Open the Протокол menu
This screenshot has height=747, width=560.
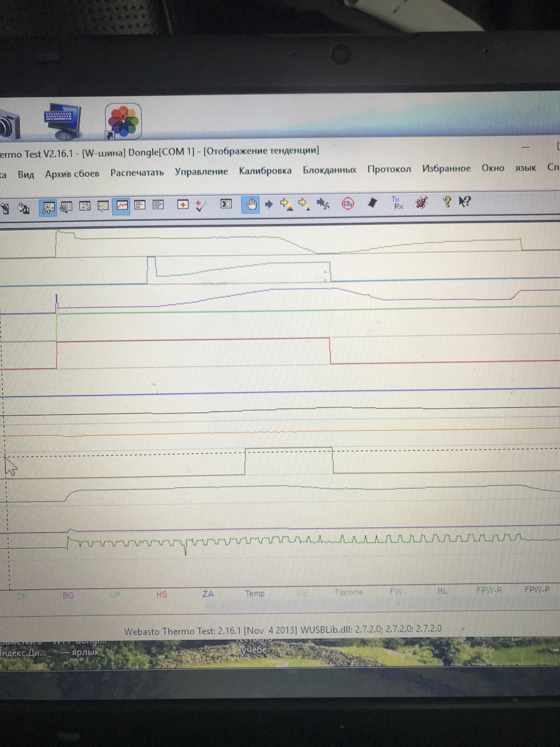pyautogui.click(x=389, y=169)
